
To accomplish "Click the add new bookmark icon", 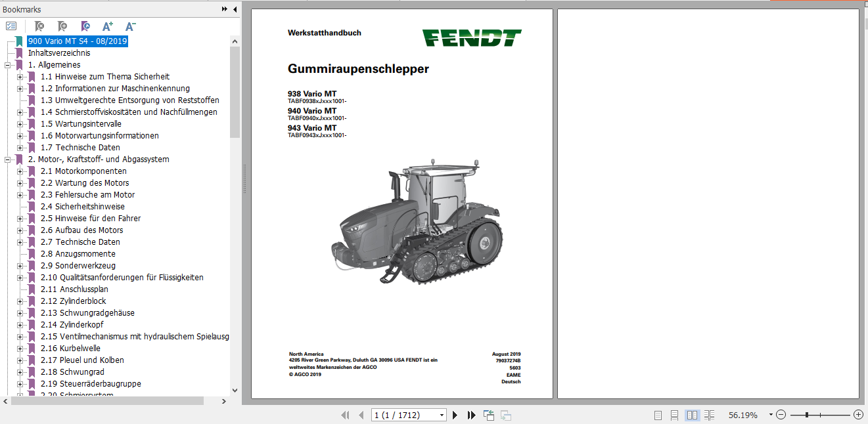I will pyautogui.click(x=62, y=26).
